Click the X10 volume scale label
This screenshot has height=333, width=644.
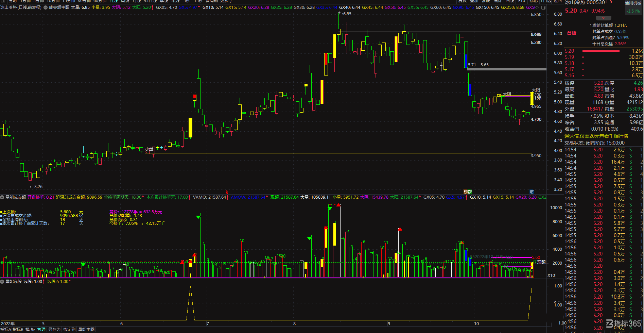point(551,276)
